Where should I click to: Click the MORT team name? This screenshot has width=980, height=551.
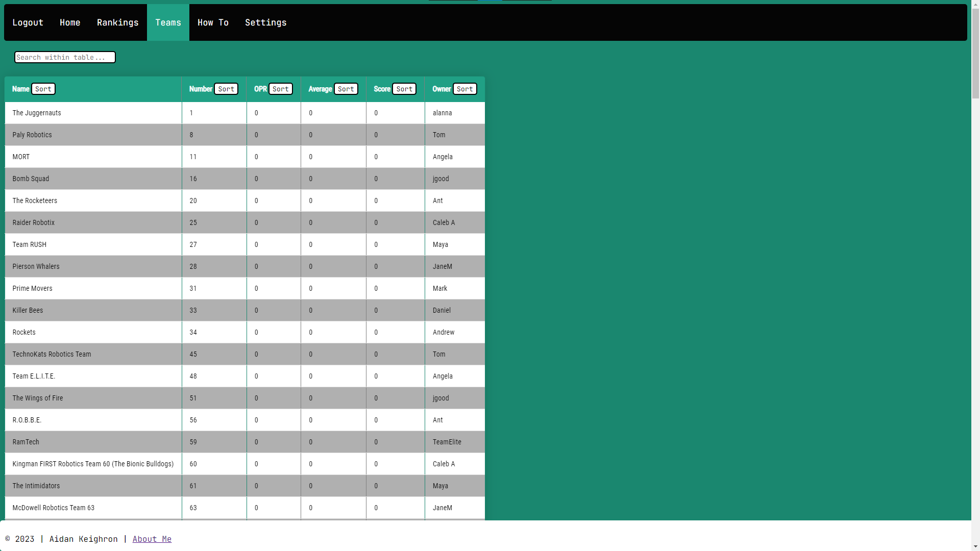(21, 157)
